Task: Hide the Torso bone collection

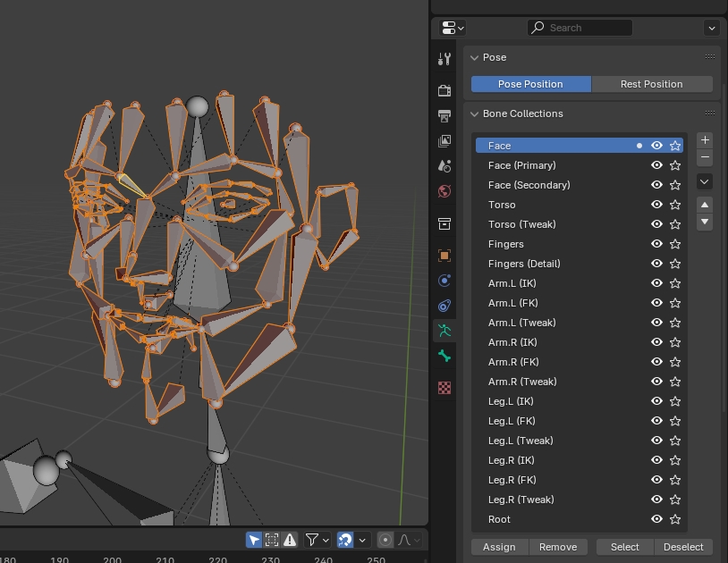Action: (656, 205)
